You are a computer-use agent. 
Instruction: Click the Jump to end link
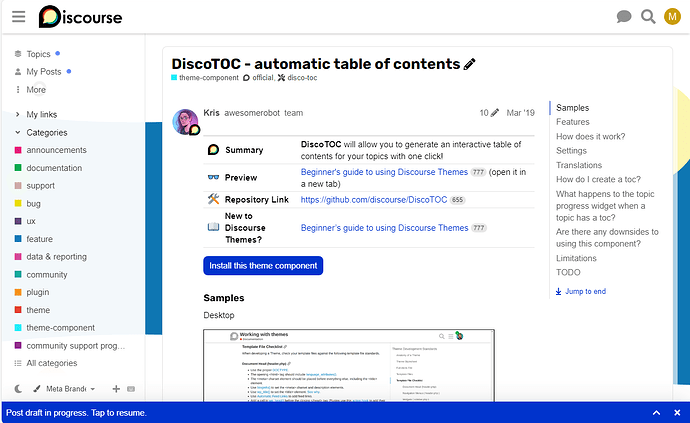(585, 291)
